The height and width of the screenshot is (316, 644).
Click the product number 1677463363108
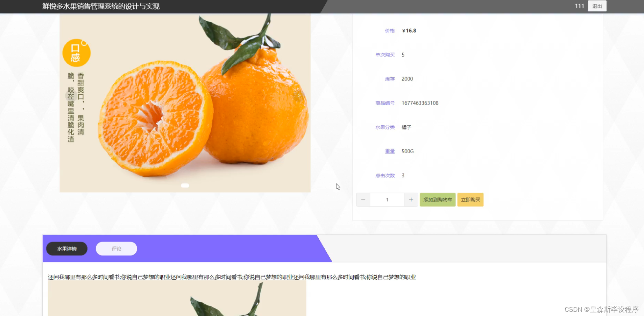click(420, 103)
